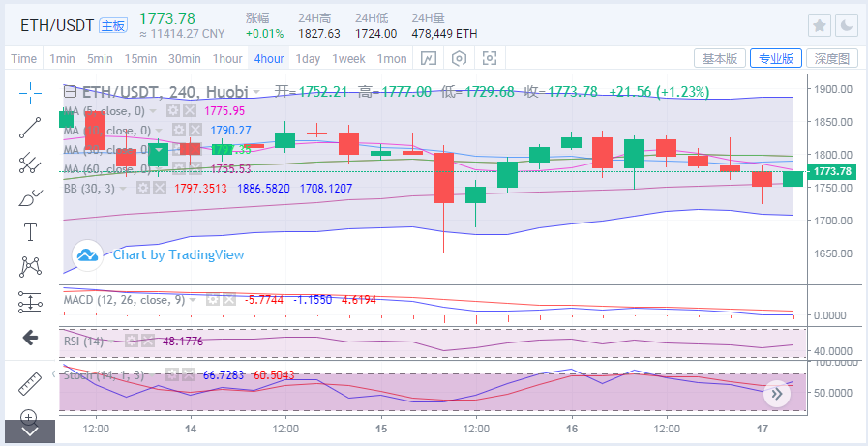
Task: Click the ETH/USDT pair title
Action: 57,25
